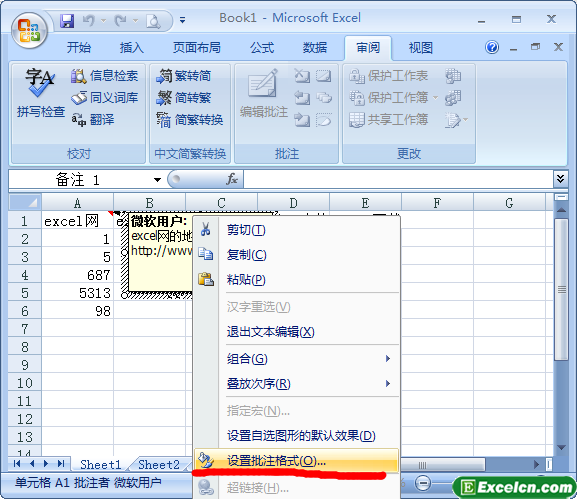This screenshot has height=499, width=577.
Task: Switch to the 视图 tab
Action: (421, 48)
